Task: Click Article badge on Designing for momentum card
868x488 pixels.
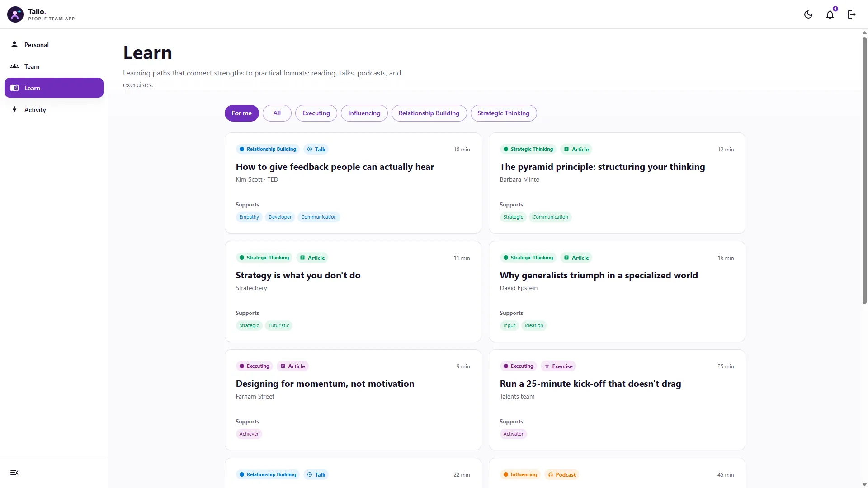Action: [292, 366]
